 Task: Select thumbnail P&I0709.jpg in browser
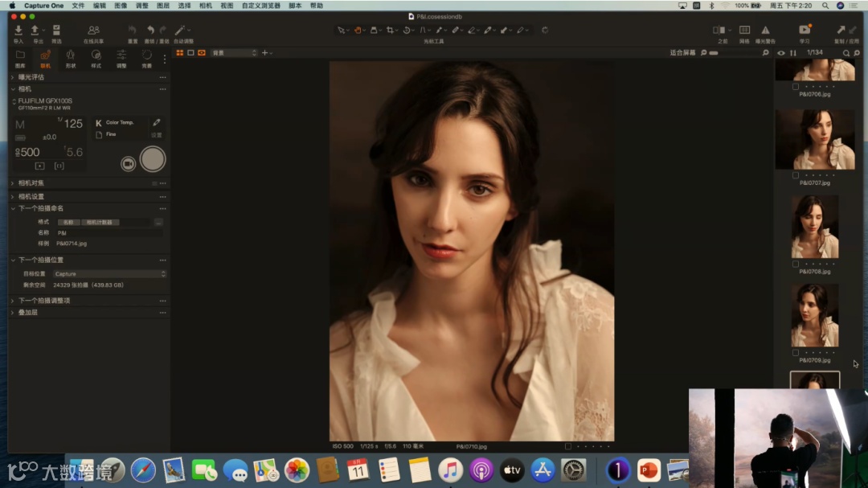tap(815, 315)
